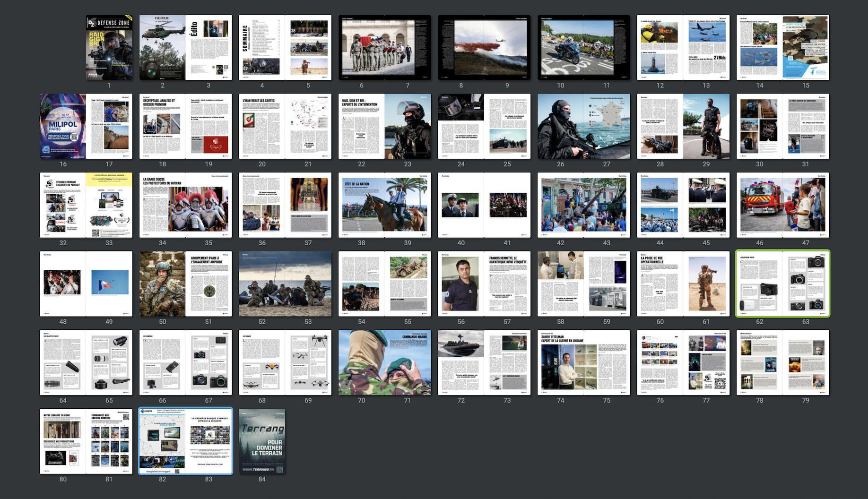Select the France map spread page 27
The image size is (868, 499).
coord(607,126)
